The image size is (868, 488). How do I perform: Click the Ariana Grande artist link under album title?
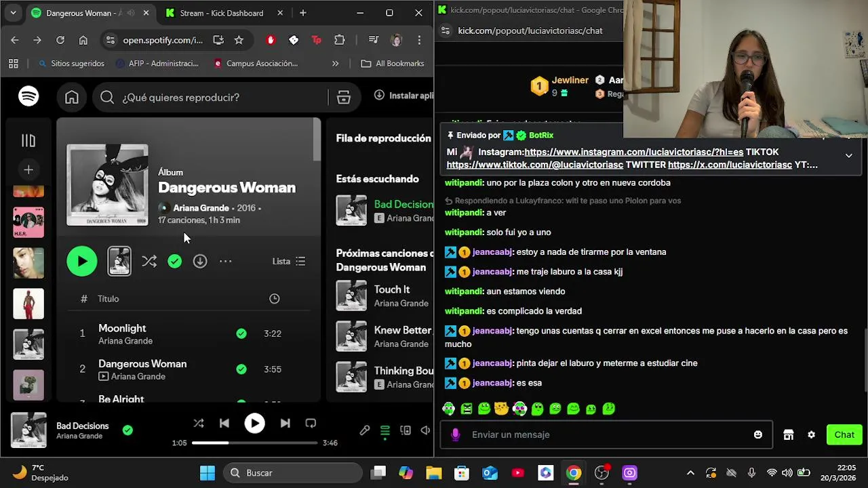coord(201,208)
